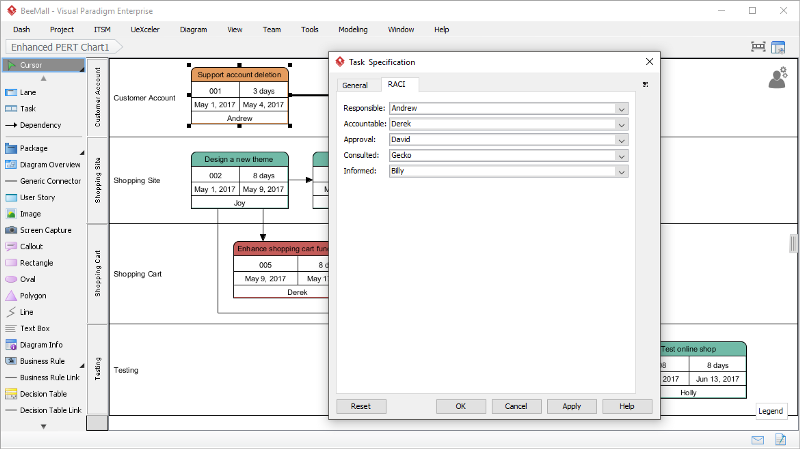
Task: Expand the Consulted dropdown showing Gecko
Action: [621, 155]
